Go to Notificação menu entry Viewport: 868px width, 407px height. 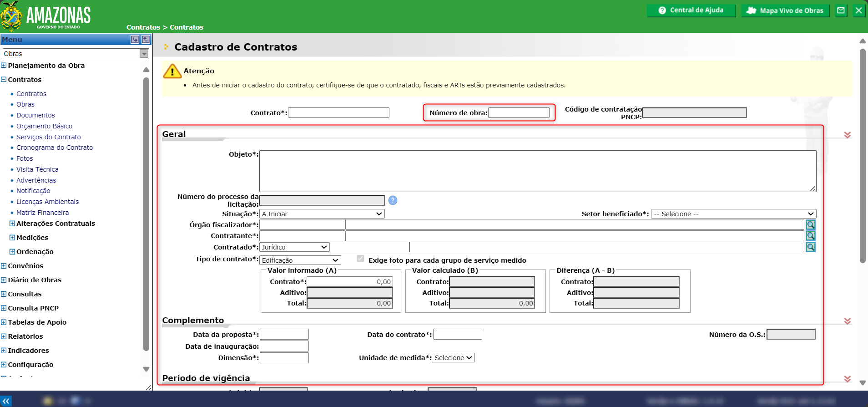pyautogui.click(x=33, y=191)
